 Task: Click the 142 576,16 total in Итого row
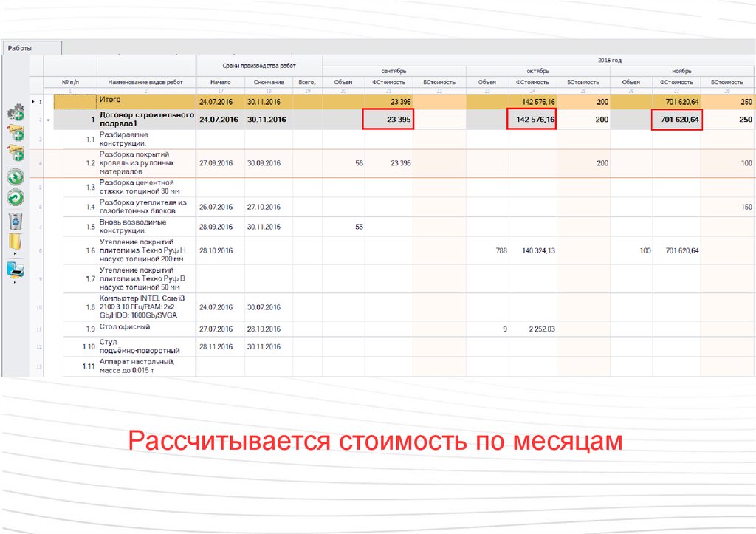click(x=538, y=102)
